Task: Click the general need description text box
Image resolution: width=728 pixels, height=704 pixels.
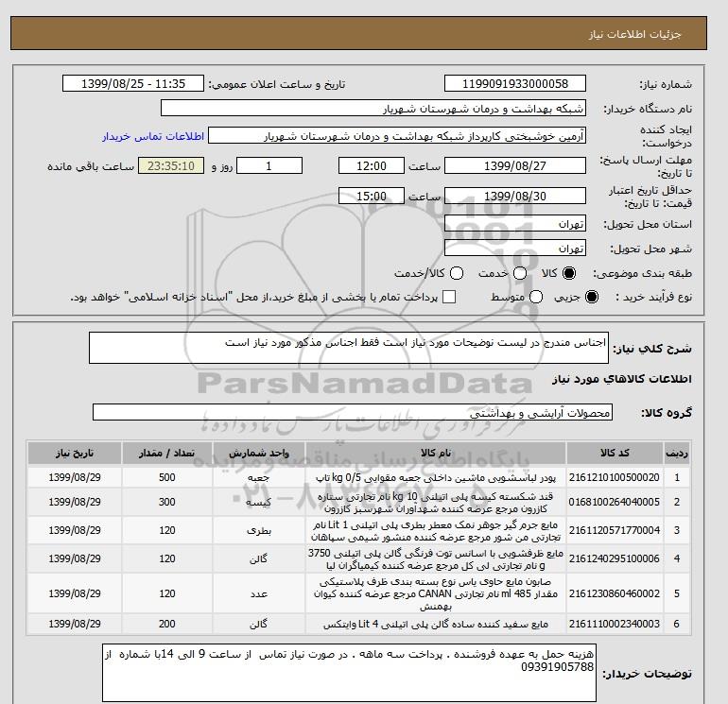Action: tap(349, 348)
